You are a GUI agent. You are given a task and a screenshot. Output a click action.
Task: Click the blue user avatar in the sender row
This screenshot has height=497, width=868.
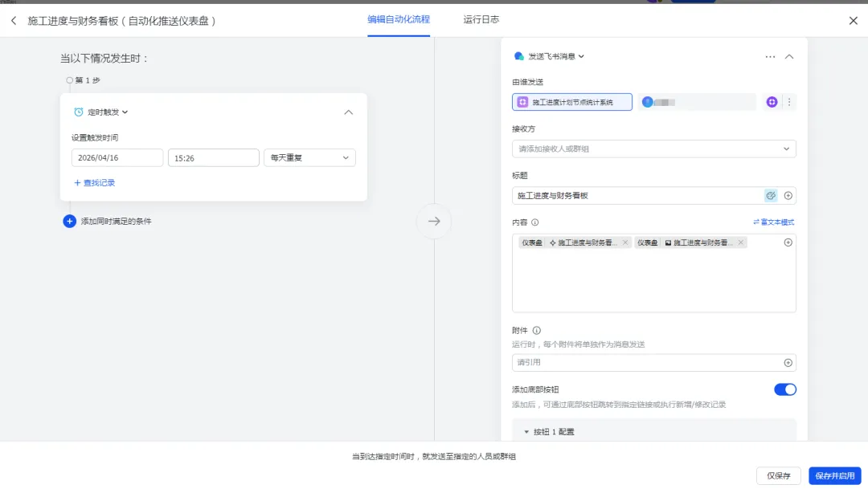tap(647, 102)
